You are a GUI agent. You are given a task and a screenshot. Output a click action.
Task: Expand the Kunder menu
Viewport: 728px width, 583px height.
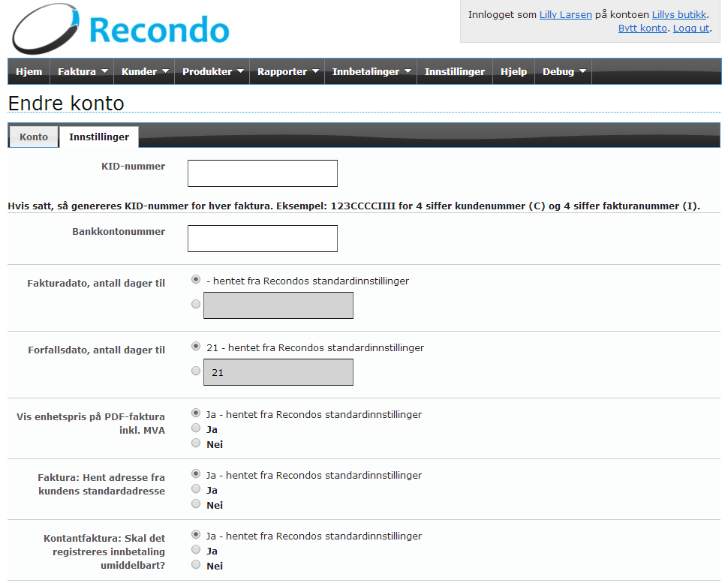coord(145,72)
